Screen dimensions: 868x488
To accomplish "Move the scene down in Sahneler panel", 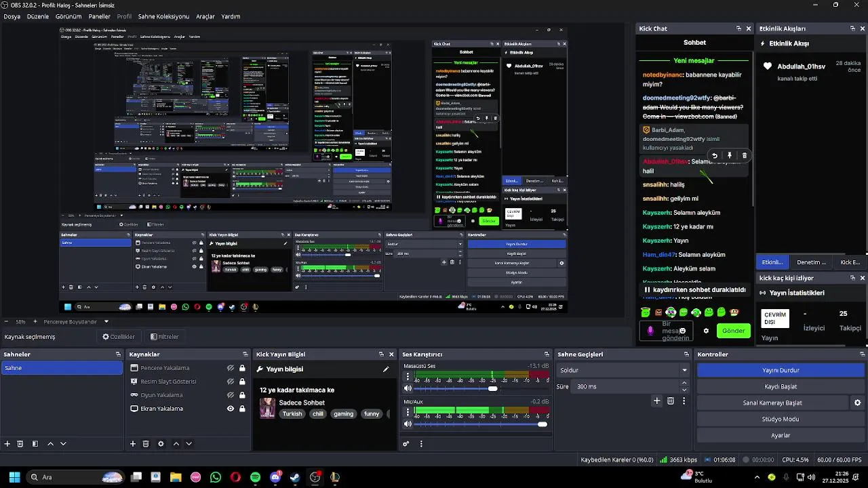I will point(63,444).
